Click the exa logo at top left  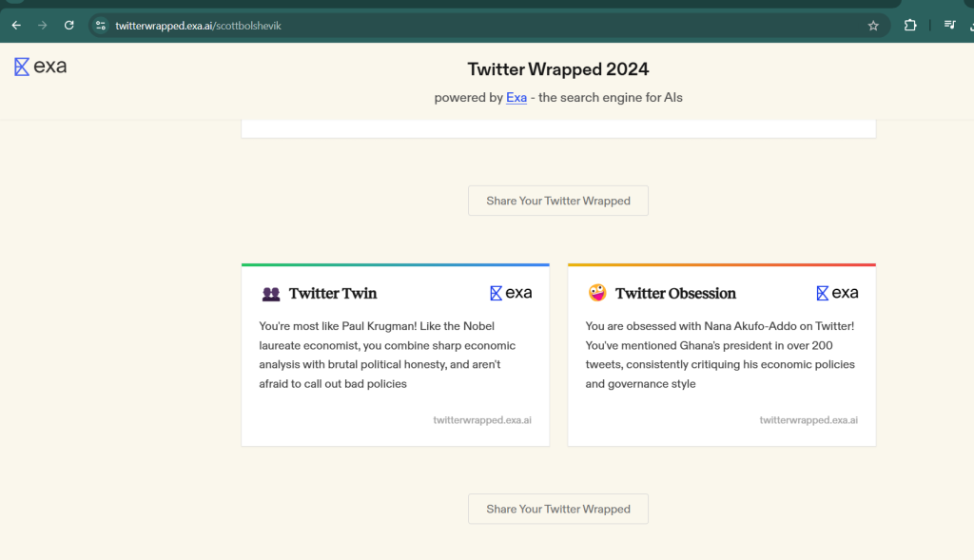click(40, 67)
